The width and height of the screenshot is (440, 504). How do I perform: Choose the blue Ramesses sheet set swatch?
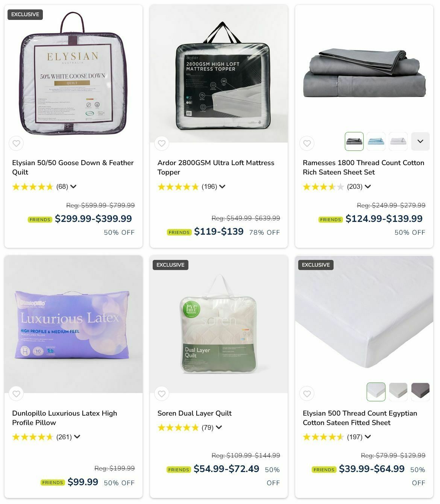tap(376, 141)
